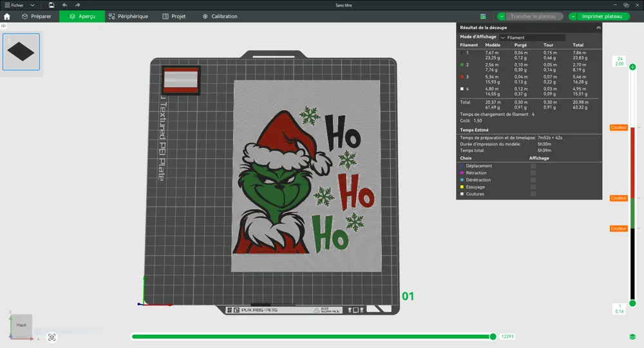Click the move count 12293 value
Viewport: 644px width, 348px height.
(507, 336)
